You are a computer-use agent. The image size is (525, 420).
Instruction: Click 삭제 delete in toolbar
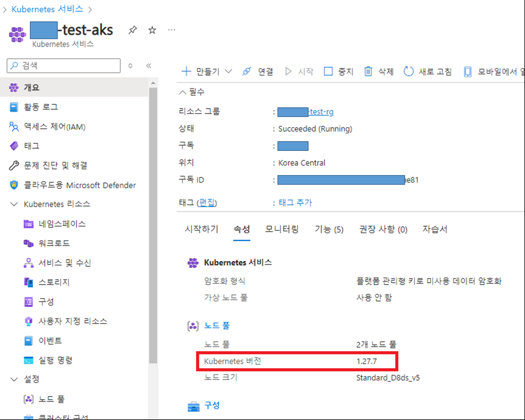click(379, 71)
